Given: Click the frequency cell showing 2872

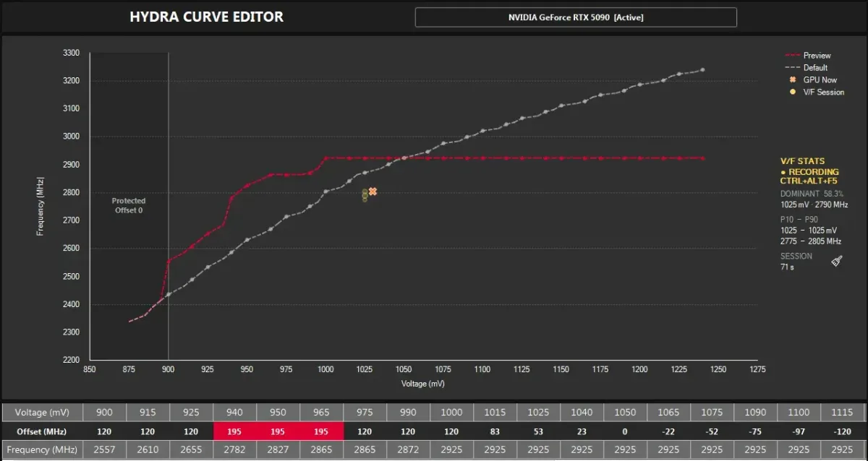Looking at the screenshot, I should [409, 449].
